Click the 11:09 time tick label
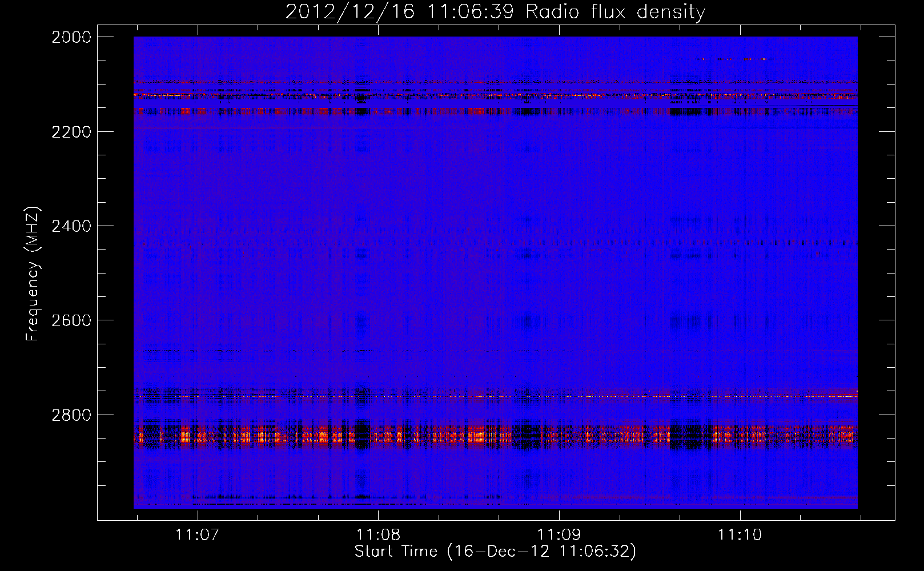 click(x=559, y=534)
